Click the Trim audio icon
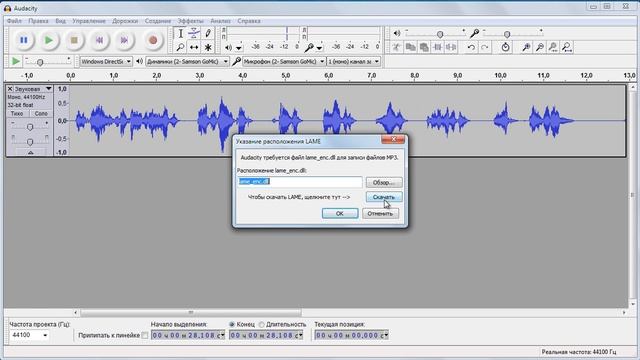 [438, 47]
